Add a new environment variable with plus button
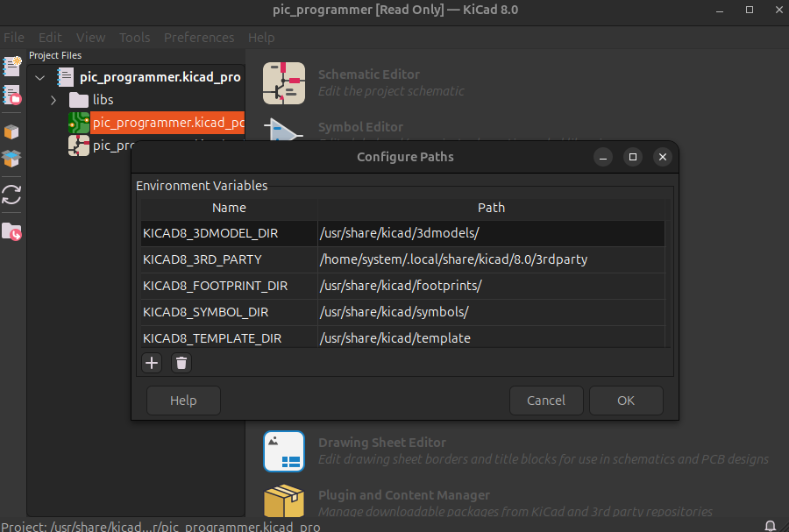 [x=152, y=363]
